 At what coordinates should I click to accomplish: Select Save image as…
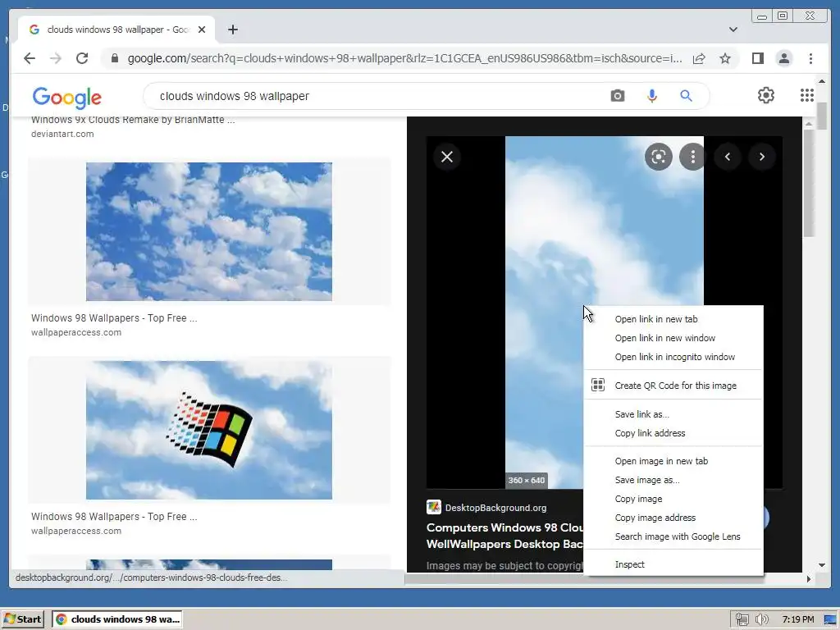673,480
